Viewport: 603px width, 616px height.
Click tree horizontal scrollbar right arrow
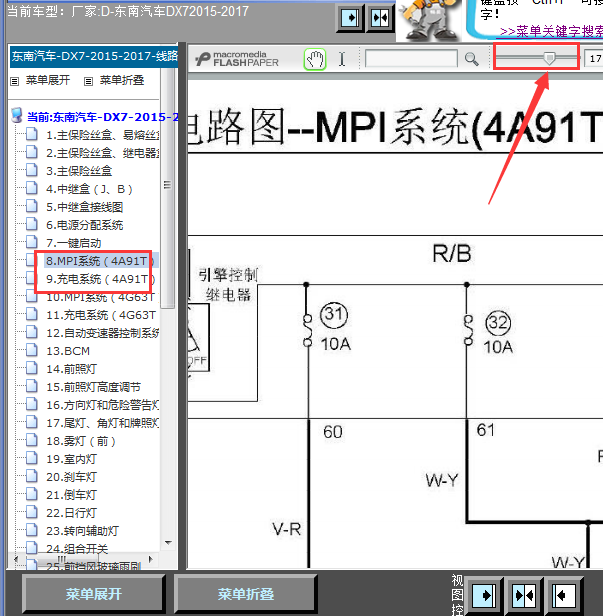pyautogui.click(x=151, y=559)
